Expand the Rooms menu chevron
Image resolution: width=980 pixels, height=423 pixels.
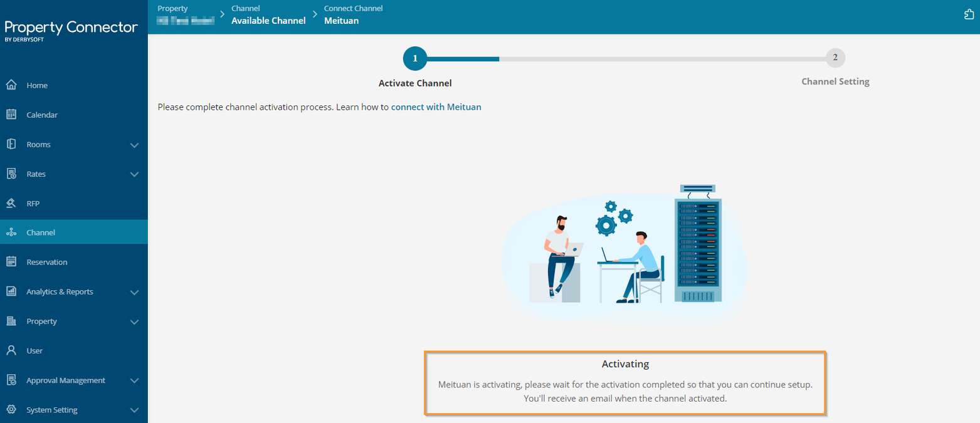(x=134, y=145)
